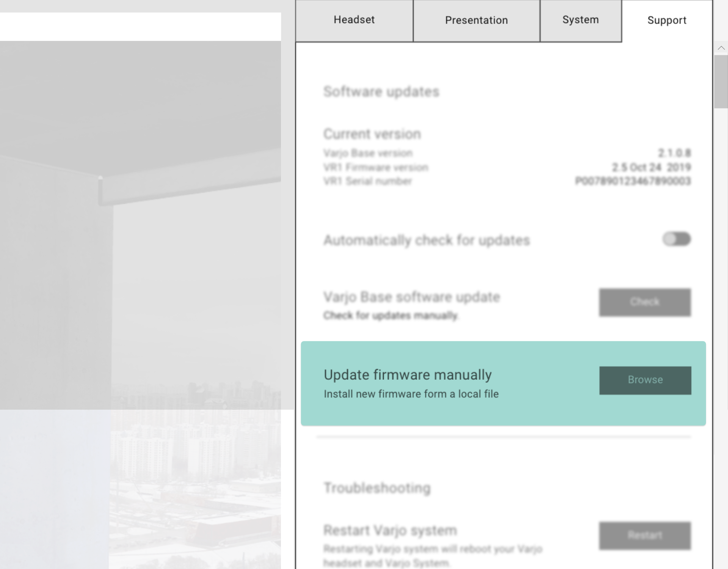Click the 'VR1 Serial number' label
728x569 pixels.
click(367, 181)
